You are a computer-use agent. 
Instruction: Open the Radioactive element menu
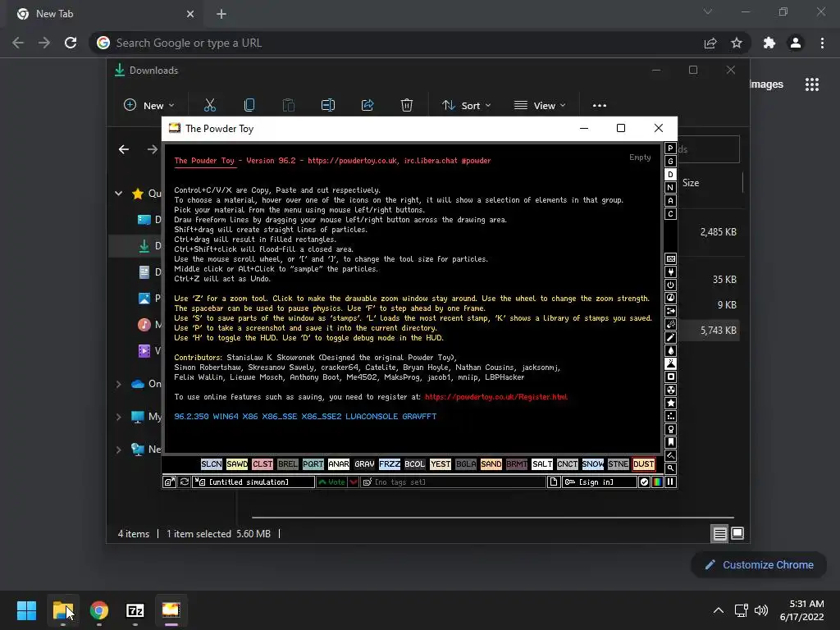tap(670, 390)
